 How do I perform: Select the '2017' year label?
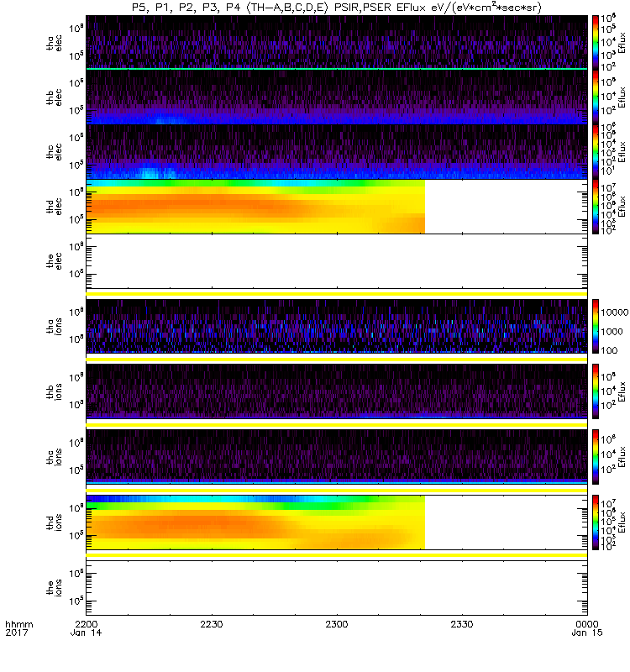[x=17, y=633]
